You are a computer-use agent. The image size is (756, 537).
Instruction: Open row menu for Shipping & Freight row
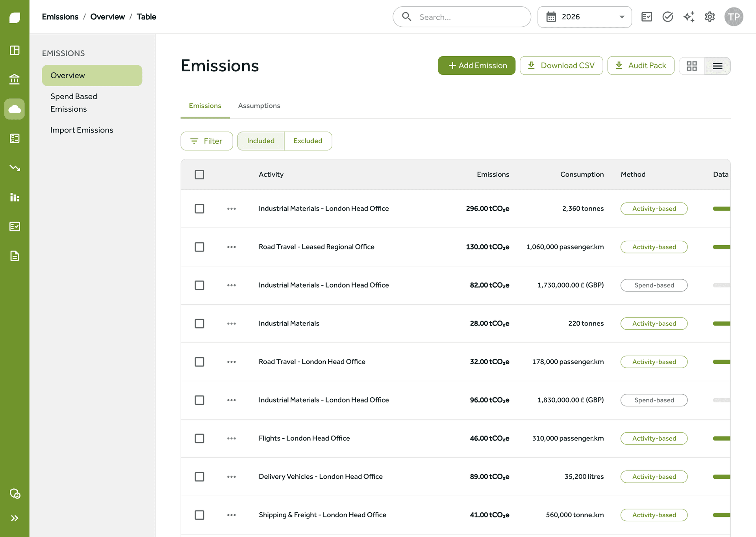[x=232, y=515]
